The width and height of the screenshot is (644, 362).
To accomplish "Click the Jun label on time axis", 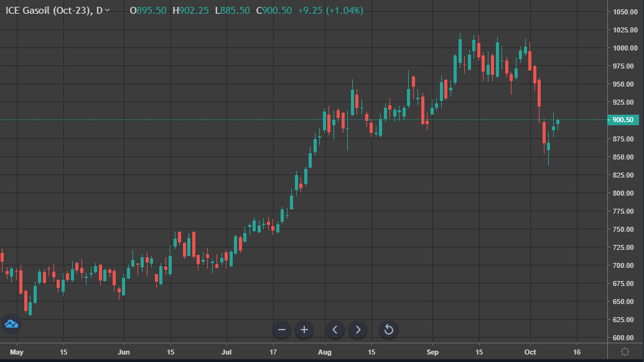I will (124, 352).
